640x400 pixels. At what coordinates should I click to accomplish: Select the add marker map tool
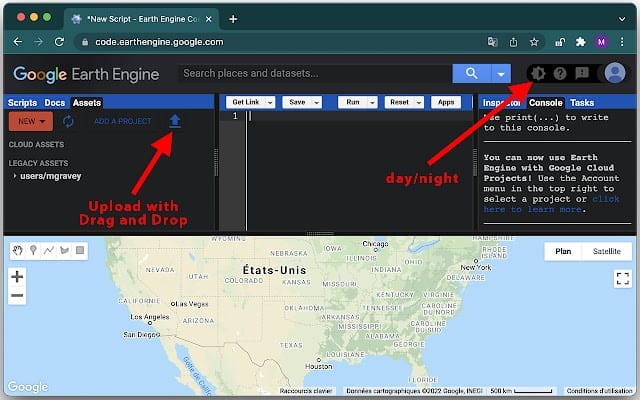tap(32, 249)
